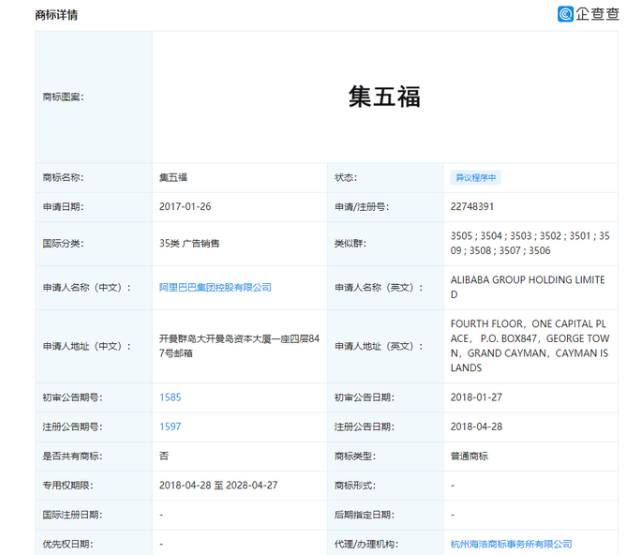Click the 国际分类 label

(63, 243)
